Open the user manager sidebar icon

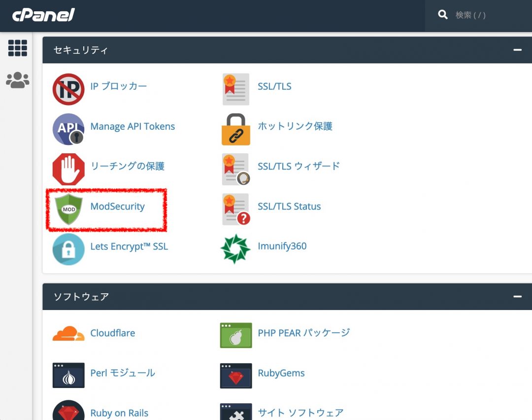18,80
